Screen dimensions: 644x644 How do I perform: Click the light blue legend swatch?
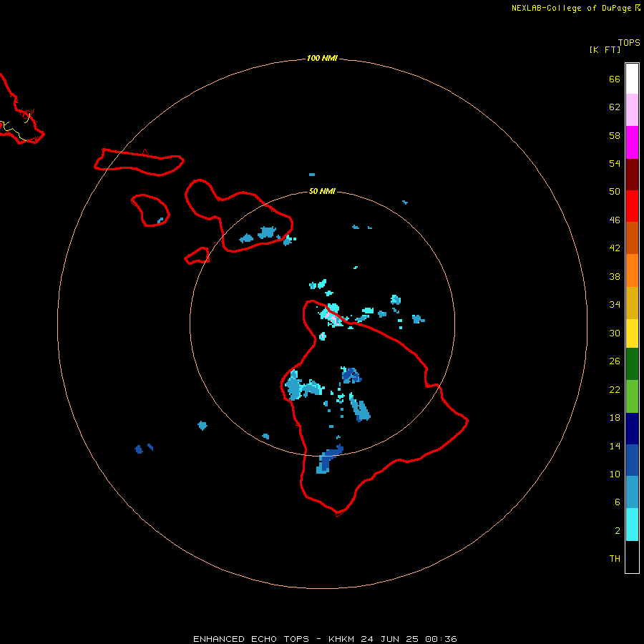point(632,492)
